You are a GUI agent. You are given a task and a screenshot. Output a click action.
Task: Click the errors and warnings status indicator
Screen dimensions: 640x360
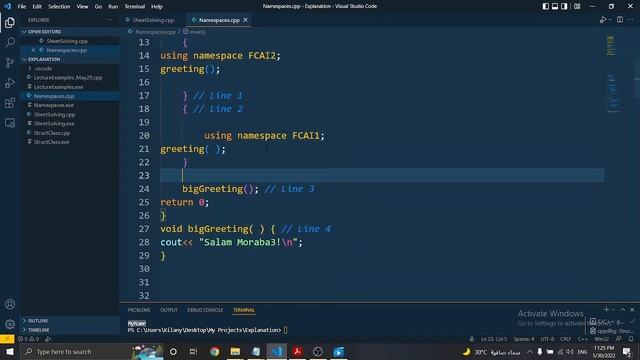(x=28, y=339)
